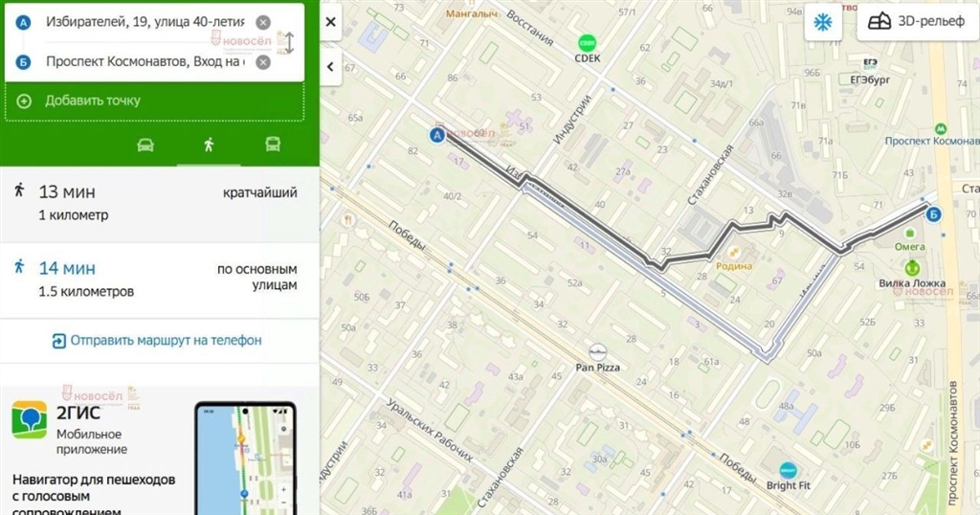Click the CDEK marker on the map

tap(587, 43)
